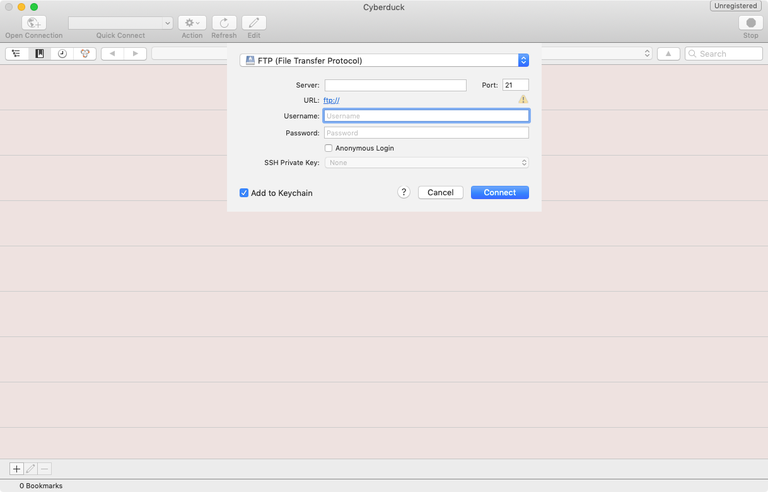Screen dimensions: 768x492
Task: Click the Connect button
Action: coord(500,192)
